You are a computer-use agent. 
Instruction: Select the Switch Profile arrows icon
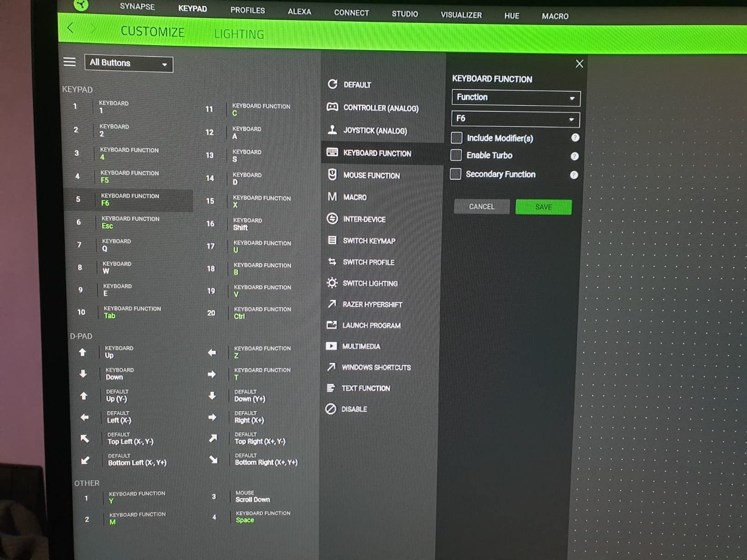tap(332, 262)
